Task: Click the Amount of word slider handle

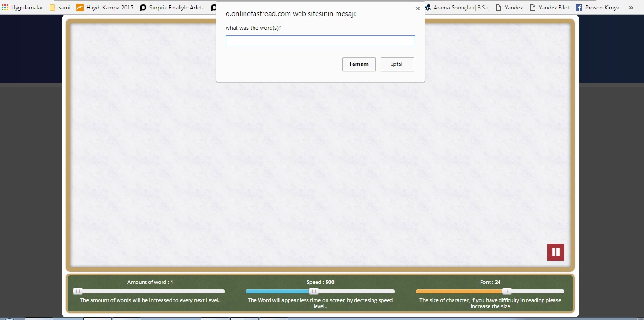Action: click(x=78, y=292)
